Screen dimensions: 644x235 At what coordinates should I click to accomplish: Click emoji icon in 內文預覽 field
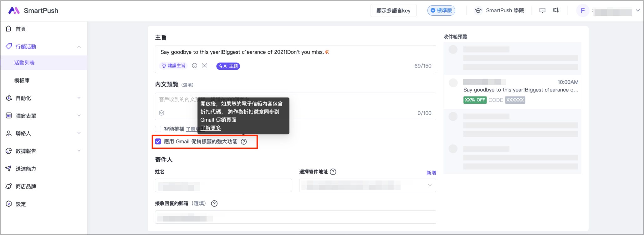(161, 113)
